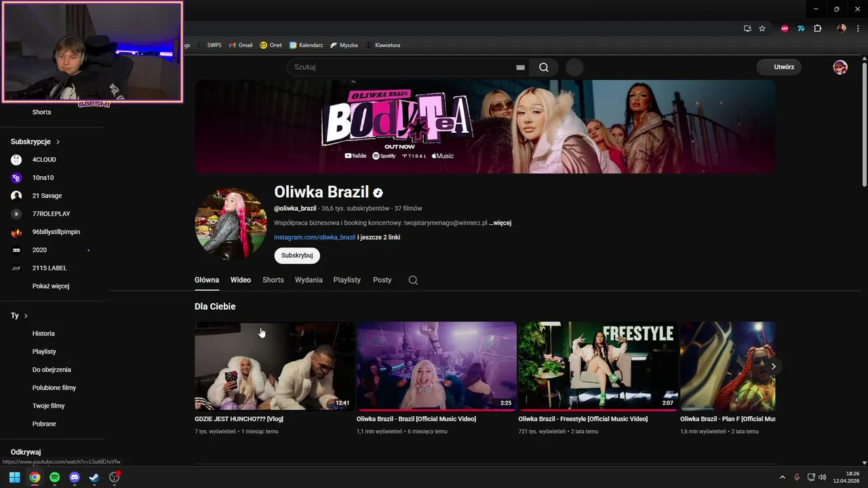Viewport: 868px width, 488px height.
Task: Click the volume icon in system tray
Action: pyautogui.click(x=823, y=477)
